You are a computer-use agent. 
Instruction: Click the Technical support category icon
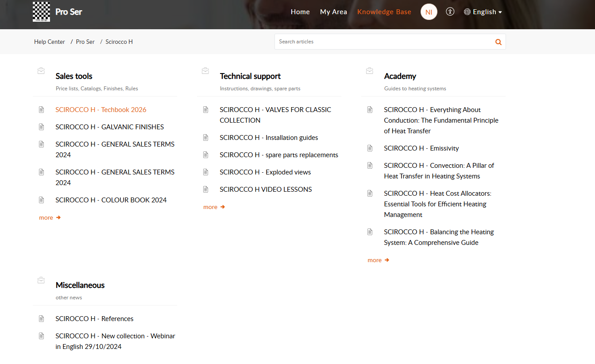(x=205, y=71)
